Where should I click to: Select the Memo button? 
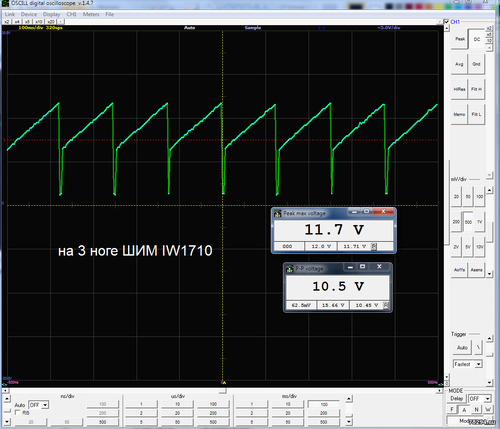(x=459, y=114)
